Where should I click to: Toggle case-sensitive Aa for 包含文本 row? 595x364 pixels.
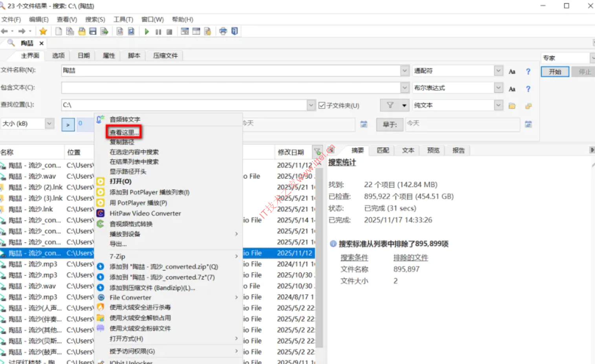tap(512, 89)
